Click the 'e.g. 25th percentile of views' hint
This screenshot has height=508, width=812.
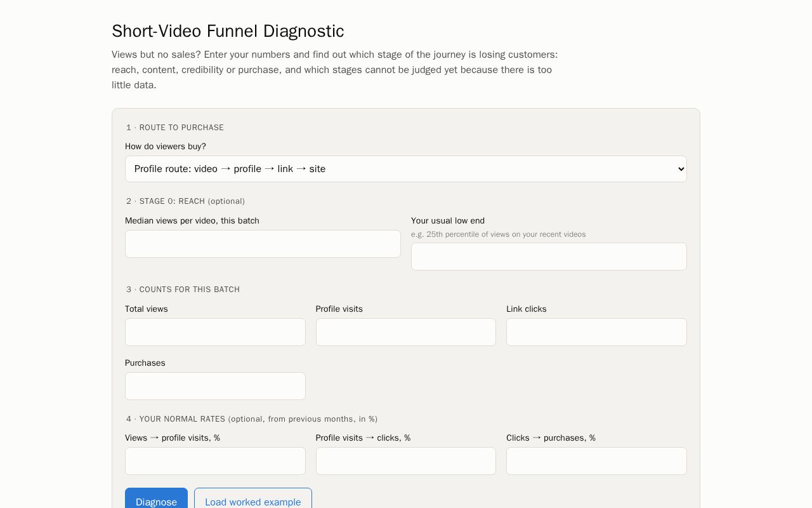499,234
